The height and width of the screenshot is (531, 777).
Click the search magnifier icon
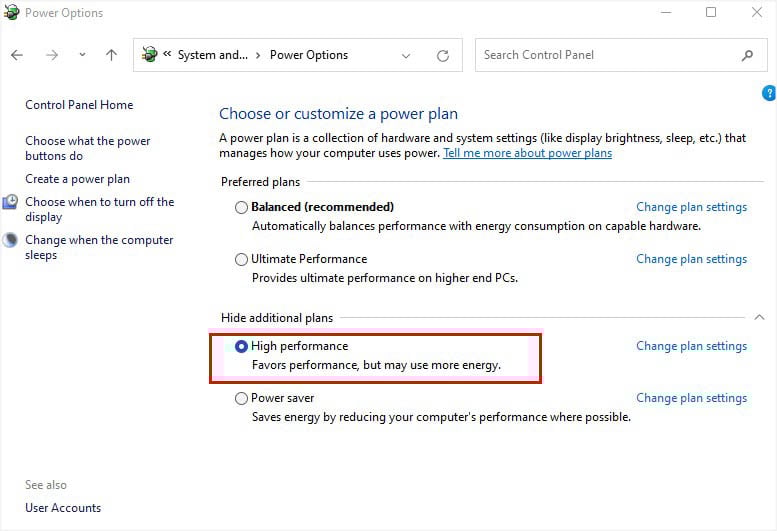click(747, 55)
